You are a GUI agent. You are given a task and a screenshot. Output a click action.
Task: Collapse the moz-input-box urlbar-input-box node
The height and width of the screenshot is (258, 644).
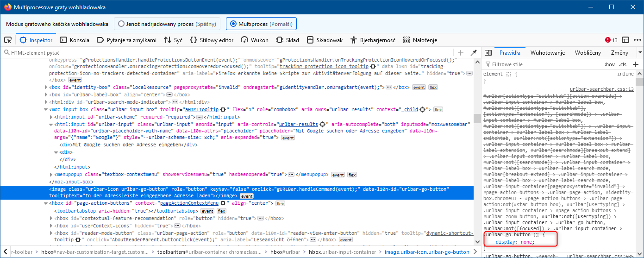(x=46, y=110)
